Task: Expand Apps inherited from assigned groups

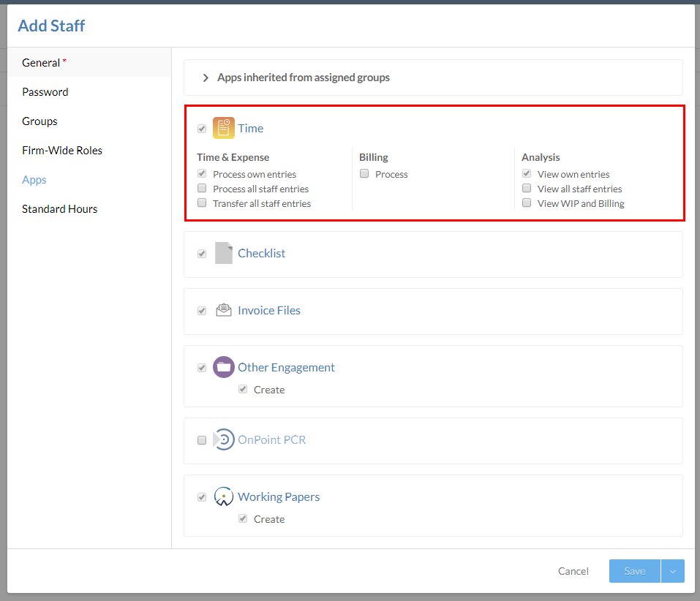Action: point(206,78)
